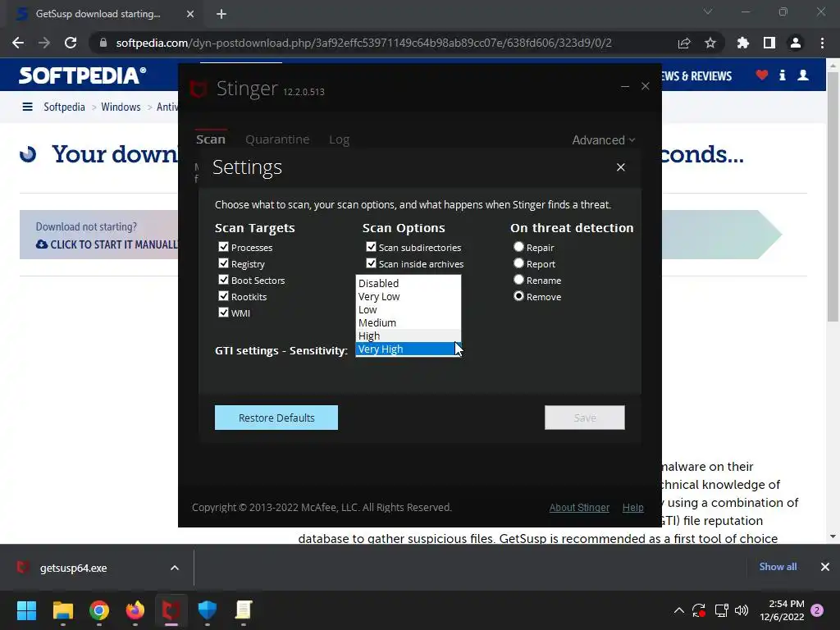Open Windows Security shield in taskbar

click(x=208, y=610)
